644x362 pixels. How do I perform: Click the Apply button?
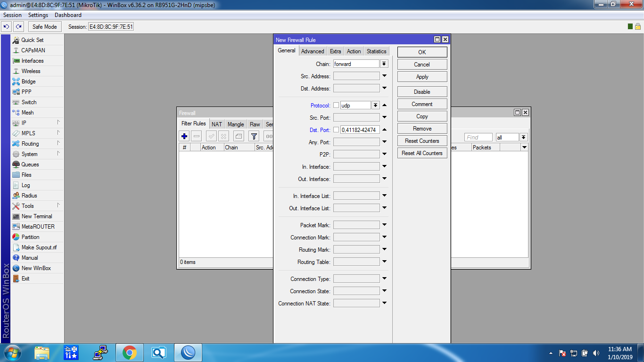pos(422,77)
